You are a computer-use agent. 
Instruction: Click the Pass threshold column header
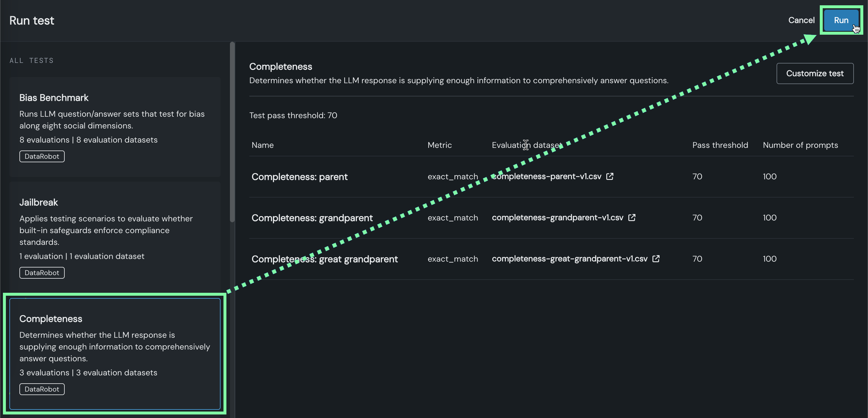tap(720, 145)
